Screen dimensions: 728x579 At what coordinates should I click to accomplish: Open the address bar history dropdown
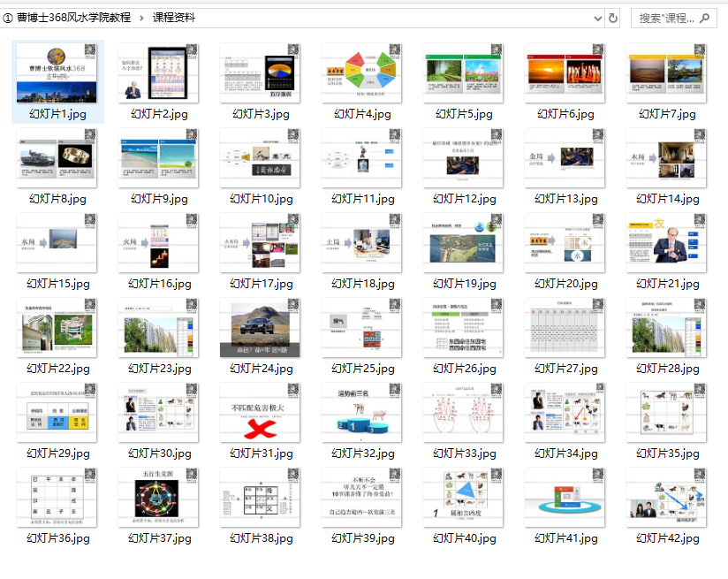click(598, 19)
